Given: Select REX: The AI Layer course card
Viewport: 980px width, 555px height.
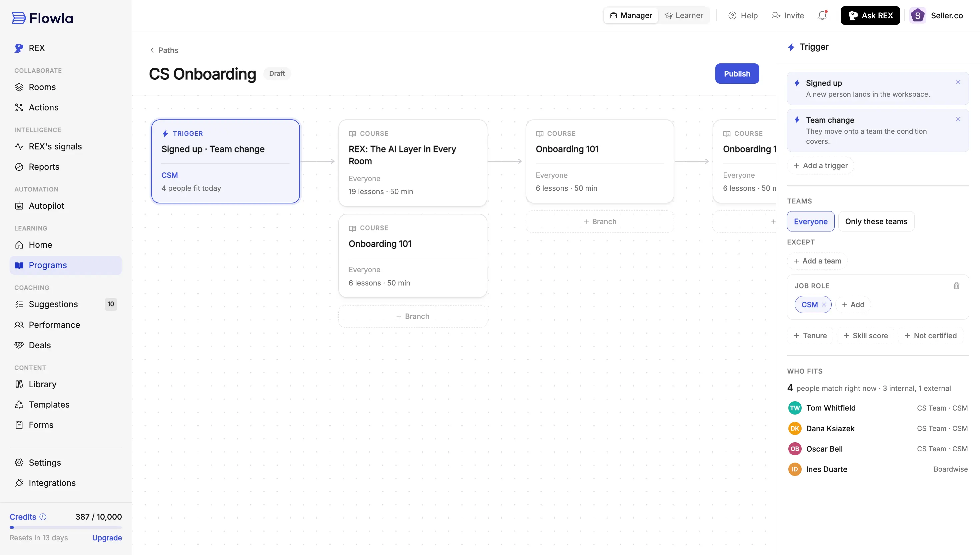Looking at the screenshot, I should tap(412, 163).
